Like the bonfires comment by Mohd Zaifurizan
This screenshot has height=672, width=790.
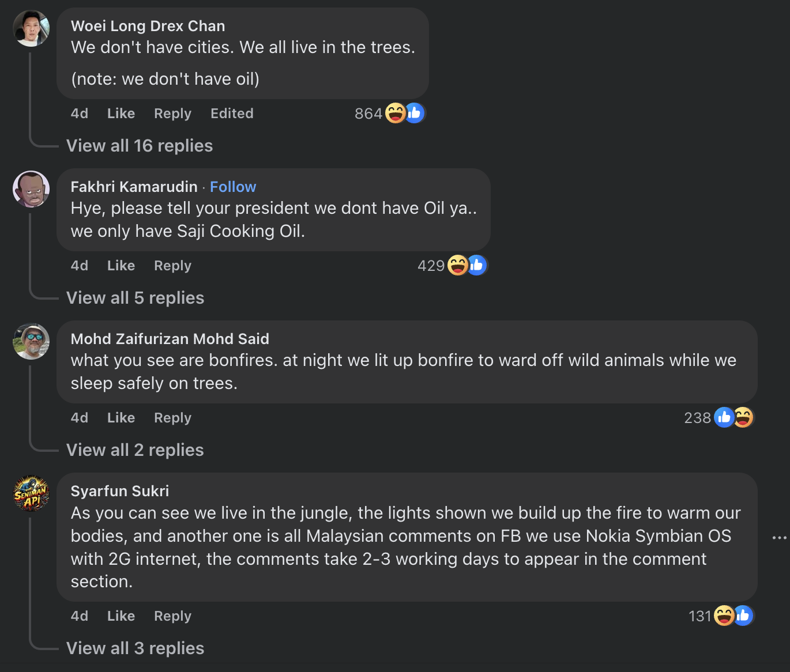pyautogui.click(x=121, y=418)
